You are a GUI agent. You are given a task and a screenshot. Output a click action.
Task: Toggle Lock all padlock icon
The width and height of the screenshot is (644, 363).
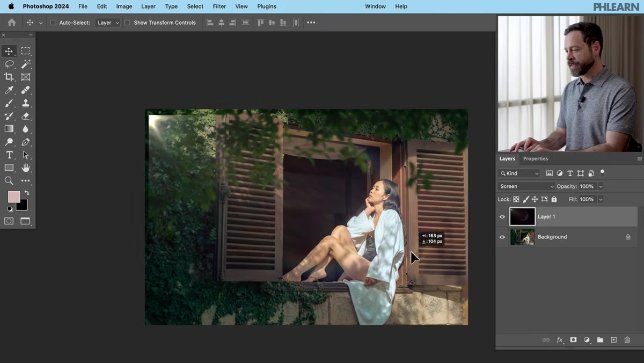point(554,199)
